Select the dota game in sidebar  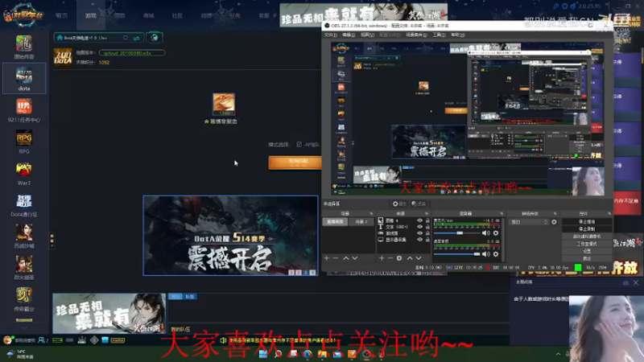pos(24,78)
